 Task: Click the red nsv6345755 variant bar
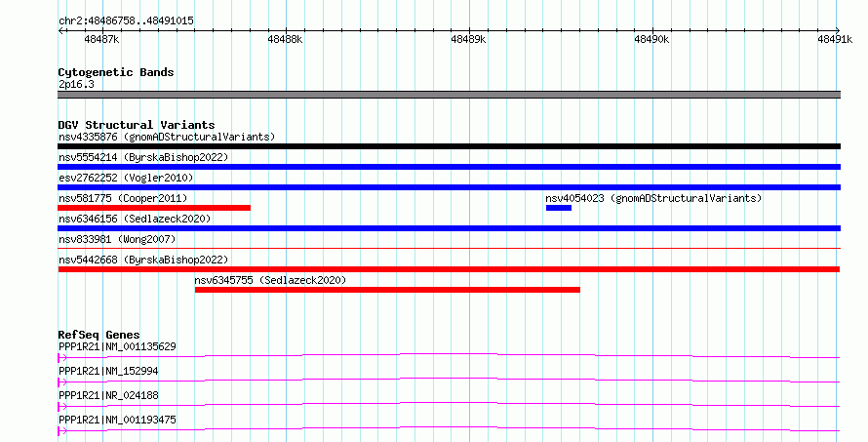tap(387, 290)
